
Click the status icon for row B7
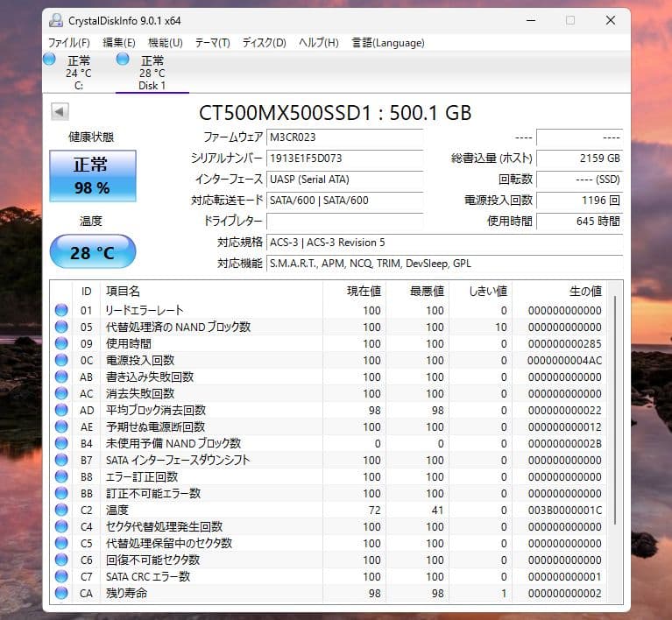pos(61,460)
